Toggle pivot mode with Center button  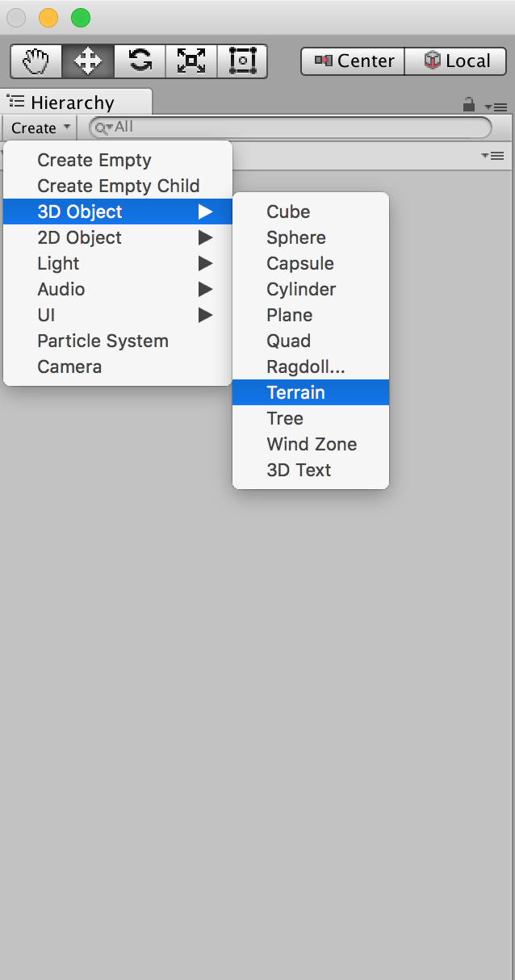[x=353, y=61]
